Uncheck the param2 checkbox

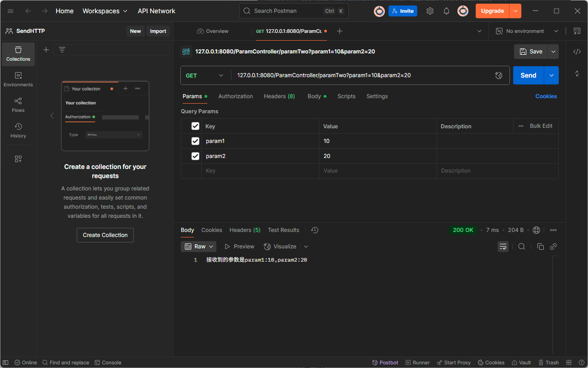[195, 156]
